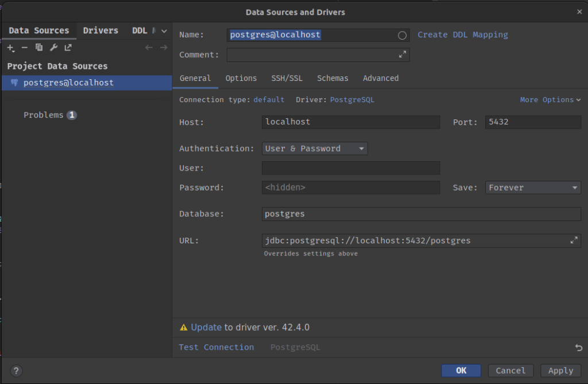Click the Apply button

560,370
